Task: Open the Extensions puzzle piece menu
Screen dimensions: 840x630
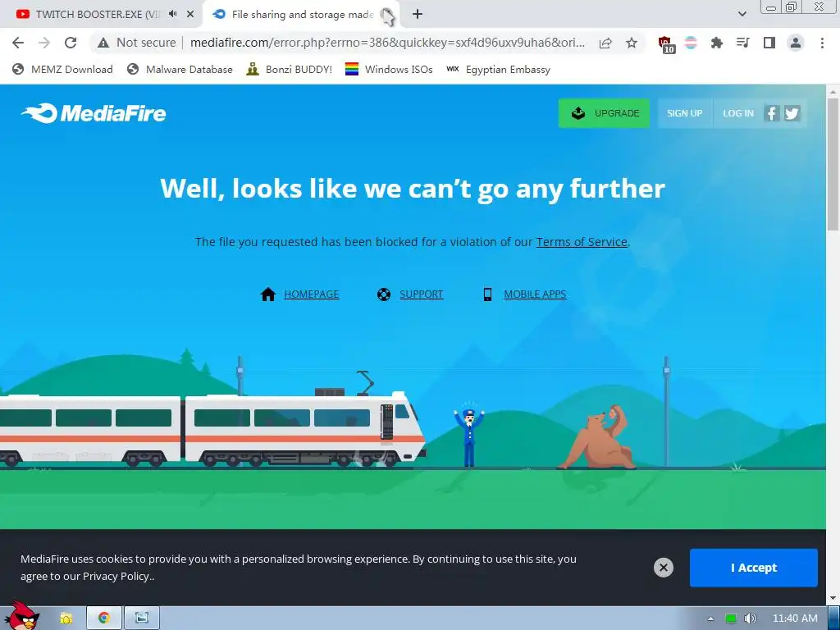Action: (x=717, y=43)
